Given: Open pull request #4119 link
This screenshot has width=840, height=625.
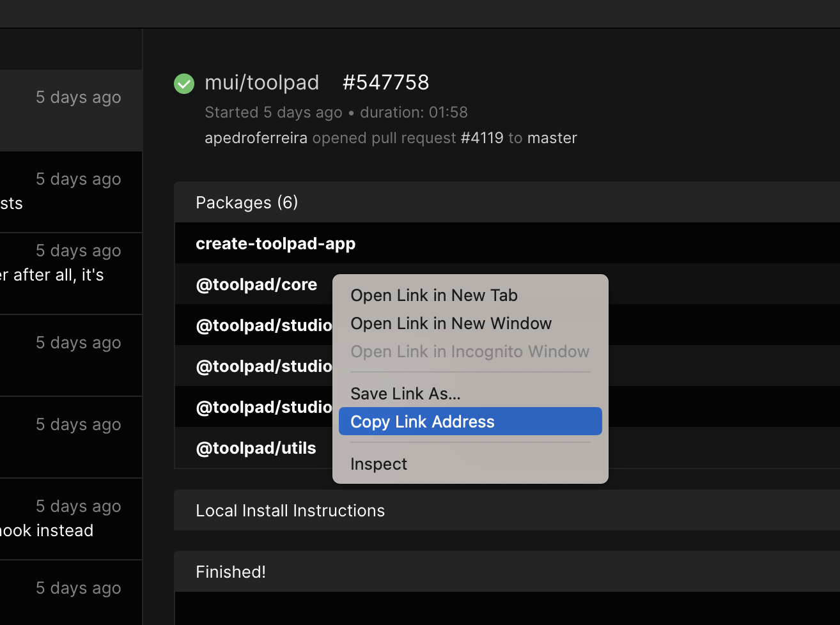Looking at the screenshot, I should 482,138.
